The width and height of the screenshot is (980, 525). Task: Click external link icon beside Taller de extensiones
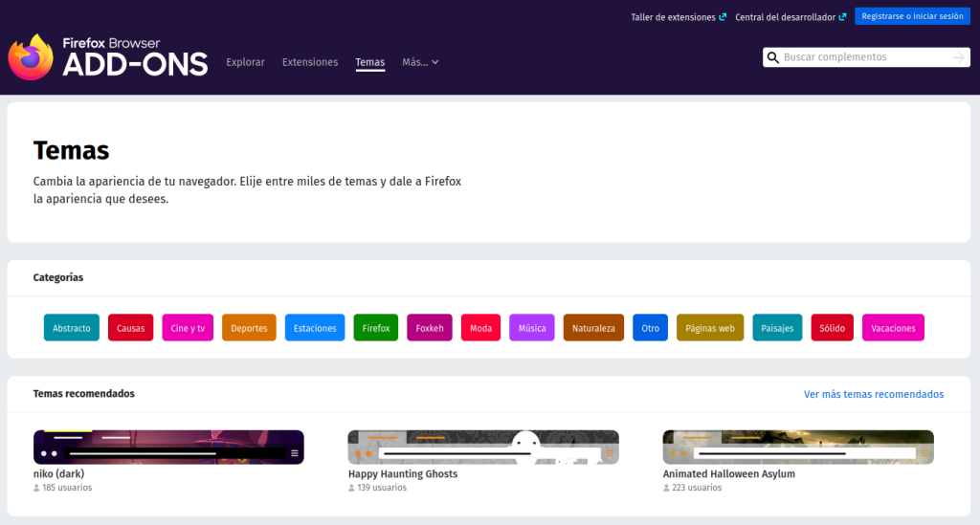pos(723,17)
